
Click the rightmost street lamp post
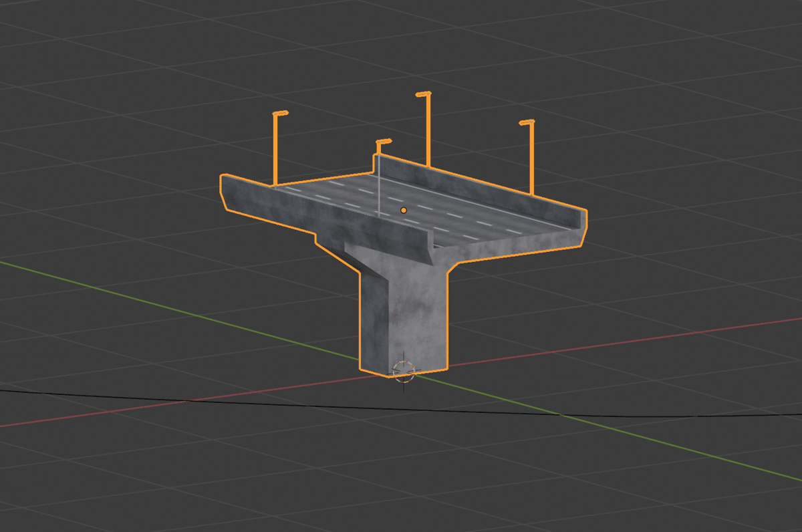531,157
